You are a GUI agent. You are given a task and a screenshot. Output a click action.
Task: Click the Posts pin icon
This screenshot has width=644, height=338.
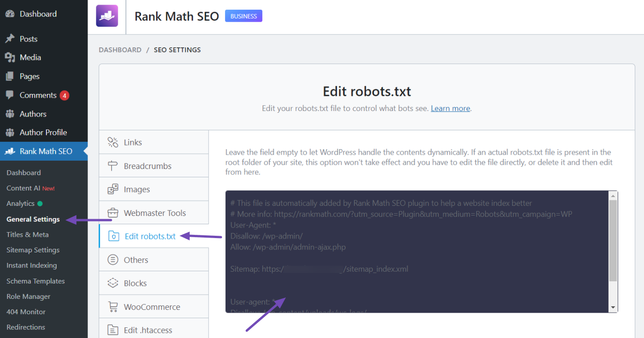coord(10,39)
